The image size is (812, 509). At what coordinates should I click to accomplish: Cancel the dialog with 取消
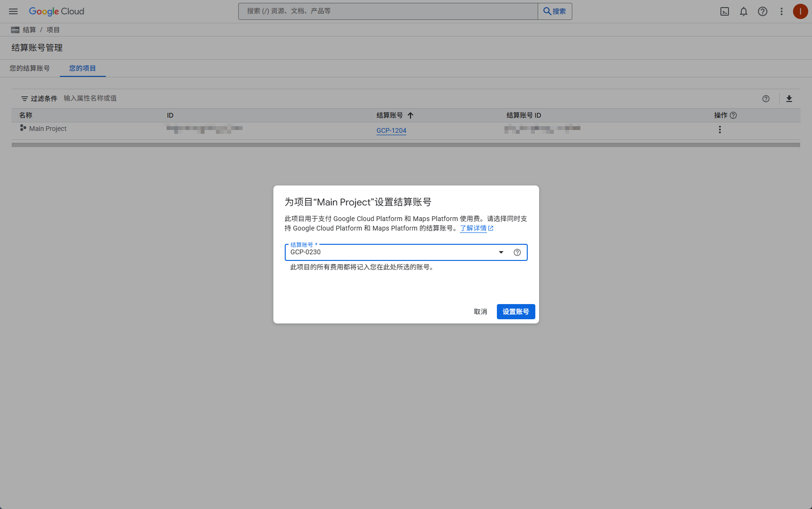(x=480, y=312)
